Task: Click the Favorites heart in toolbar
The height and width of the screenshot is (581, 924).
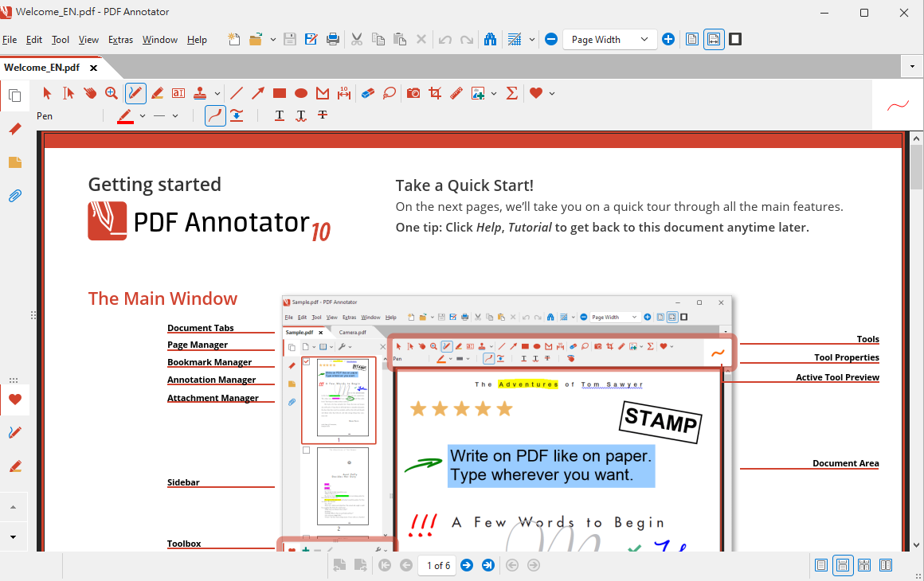Action: click(x=535, y=93)
